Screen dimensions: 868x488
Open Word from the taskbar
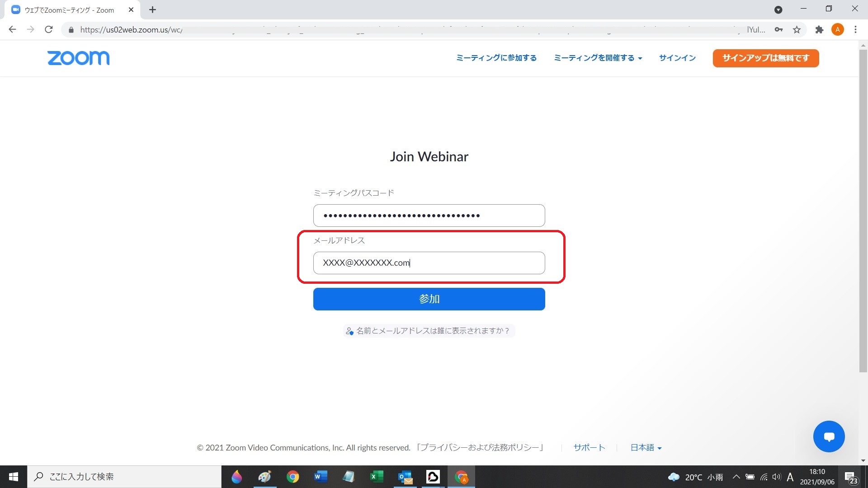[321, 477]
